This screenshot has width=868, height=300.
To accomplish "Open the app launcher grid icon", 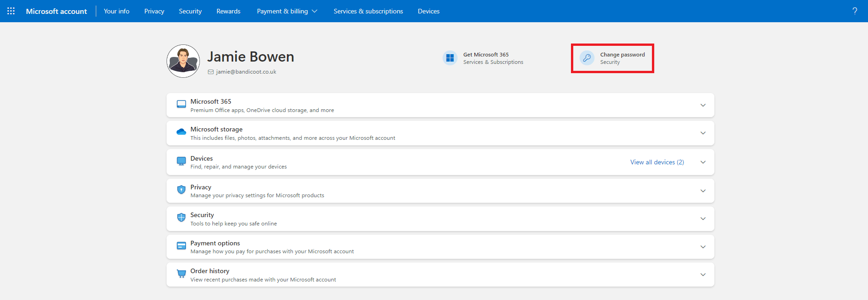I will (x=11, y=11).
